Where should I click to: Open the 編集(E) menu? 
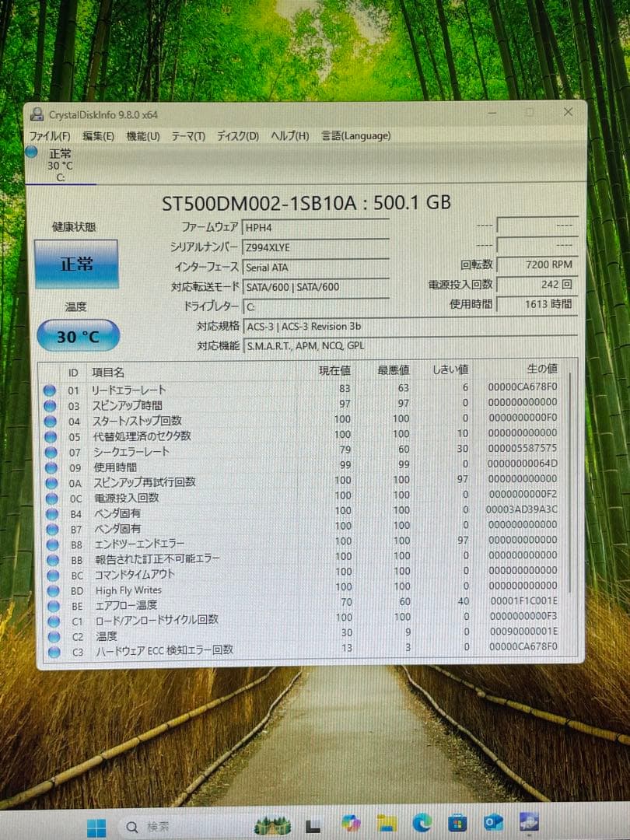tap(98, 136)
